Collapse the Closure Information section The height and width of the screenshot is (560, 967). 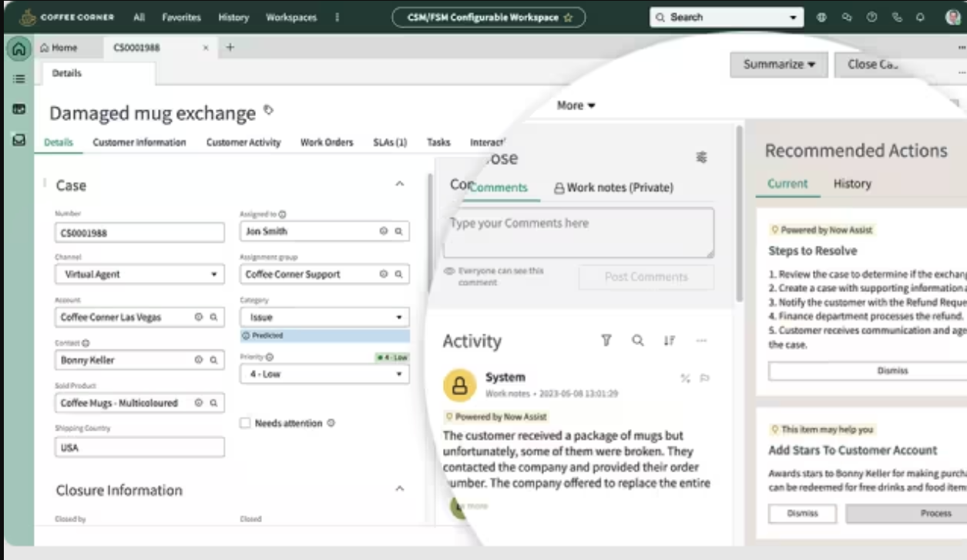pyautogui.click(x=399, y=488)
